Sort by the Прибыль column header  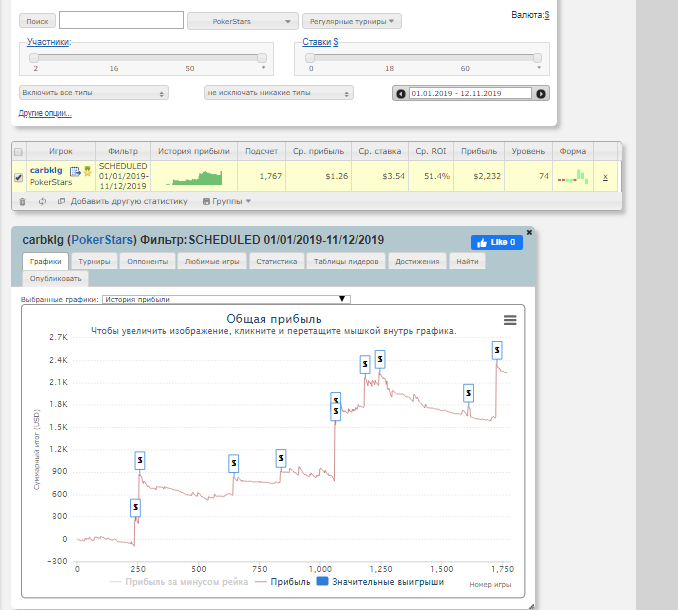tap(479, 151)
